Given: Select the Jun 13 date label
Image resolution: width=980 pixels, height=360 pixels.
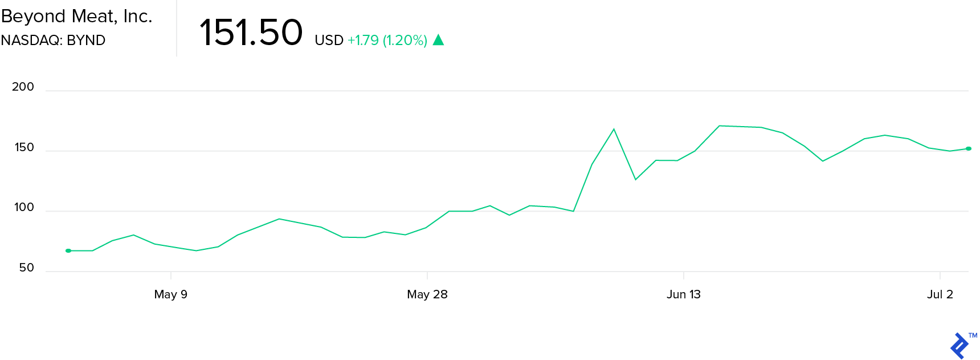Looking at the screenshot, I should pyautogui.click(x=684, y=294).
